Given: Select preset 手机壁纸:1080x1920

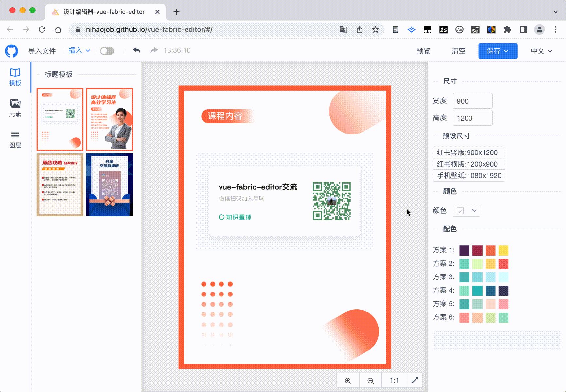Looking at the screenshot, I should pos(469,175).
